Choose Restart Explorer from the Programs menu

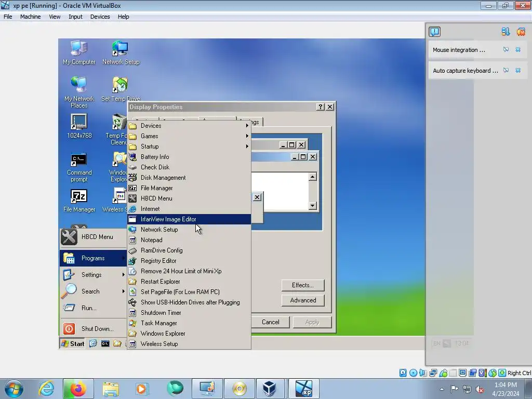(x=189, y=282)
